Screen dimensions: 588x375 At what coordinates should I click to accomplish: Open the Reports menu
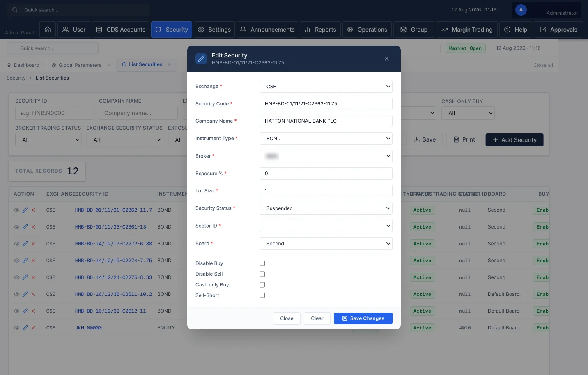coord(320,30)
